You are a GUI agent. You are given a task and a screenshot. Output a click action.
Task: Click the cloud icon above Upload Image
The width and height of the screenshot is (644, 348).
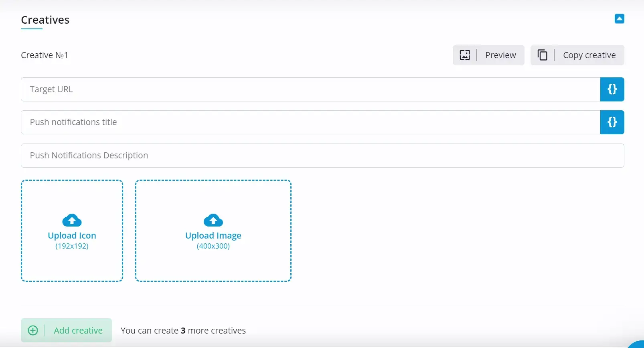click(213, 220)
